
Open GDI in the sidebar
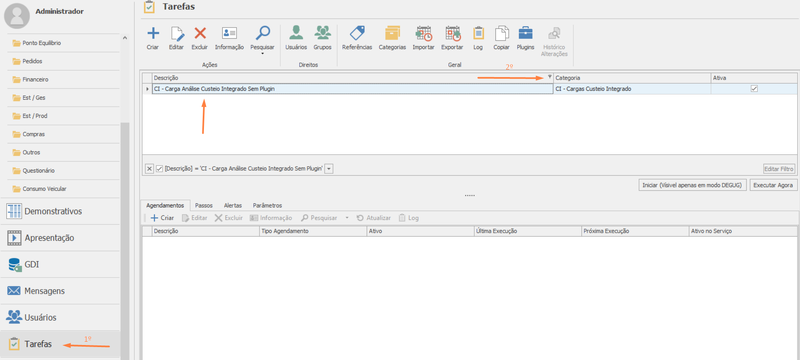click(x=60, y=264)
